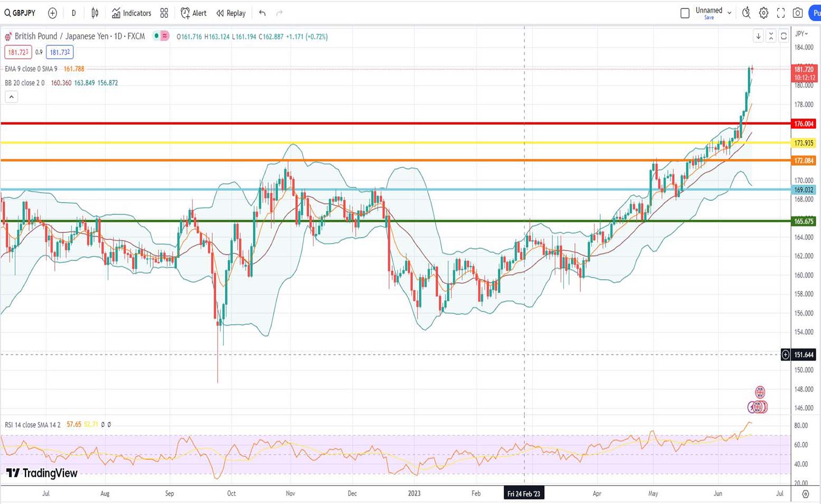Viewport: 821px width, 504px height.
Task: Collapse the indicator legend chevron
Action: pos(11,97)
